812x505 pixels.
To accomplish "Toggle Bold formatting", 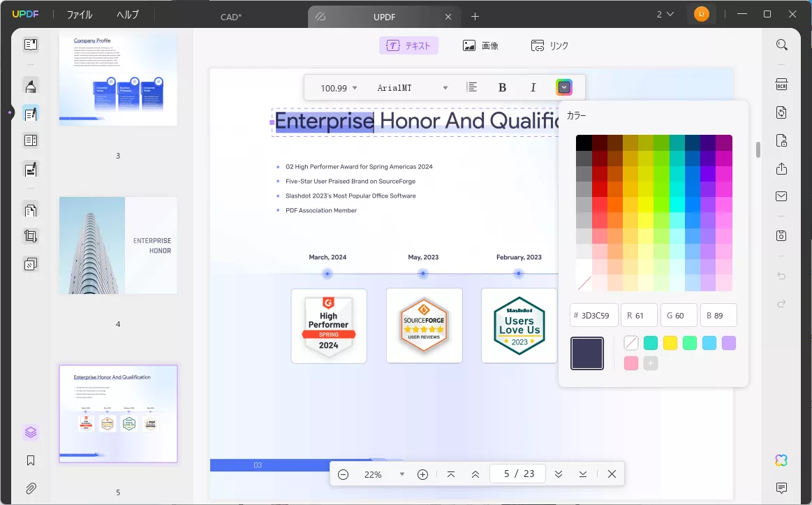I will [x=502, y=87].
